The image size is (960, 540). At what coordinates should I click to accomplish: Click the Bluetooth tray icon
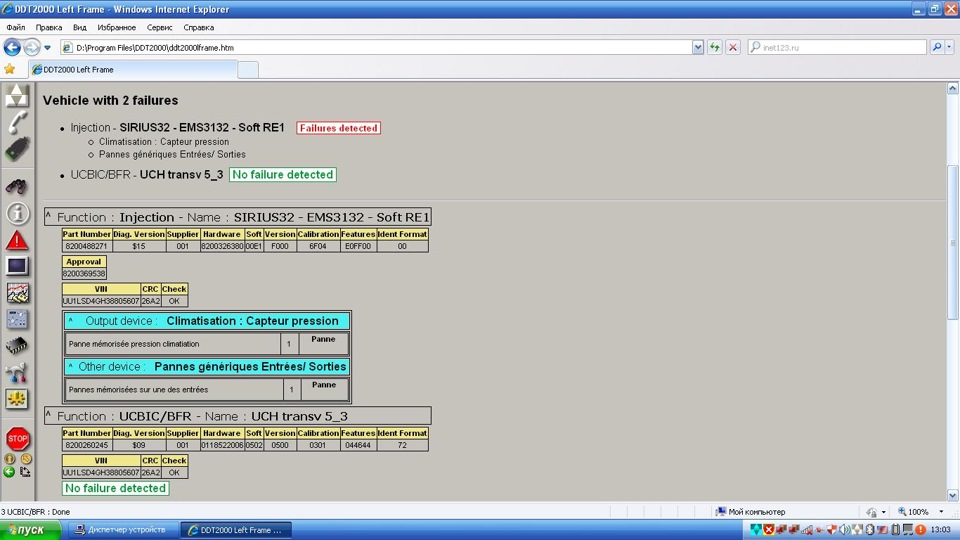point(870,530)
